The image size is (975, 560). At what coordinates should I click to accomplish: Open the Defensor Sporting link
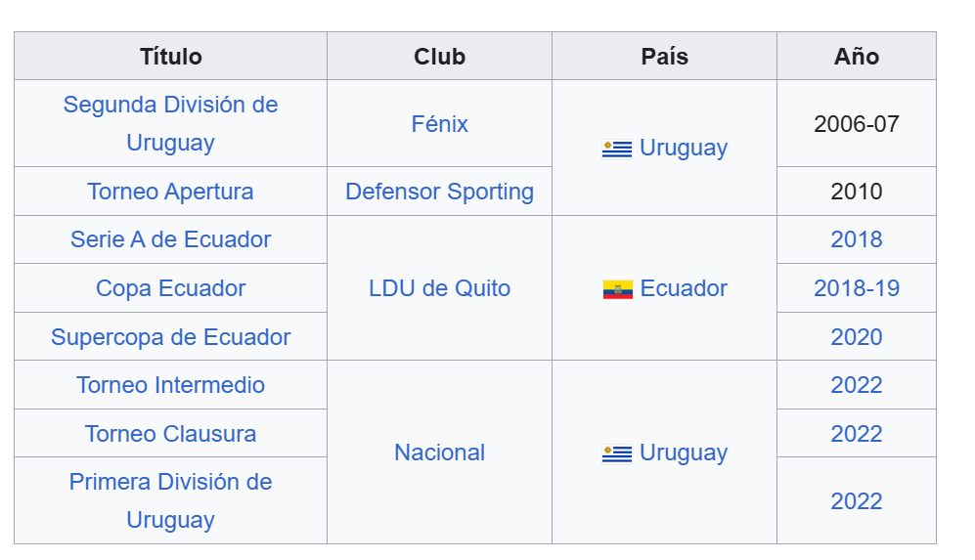[x=439, y=192]
